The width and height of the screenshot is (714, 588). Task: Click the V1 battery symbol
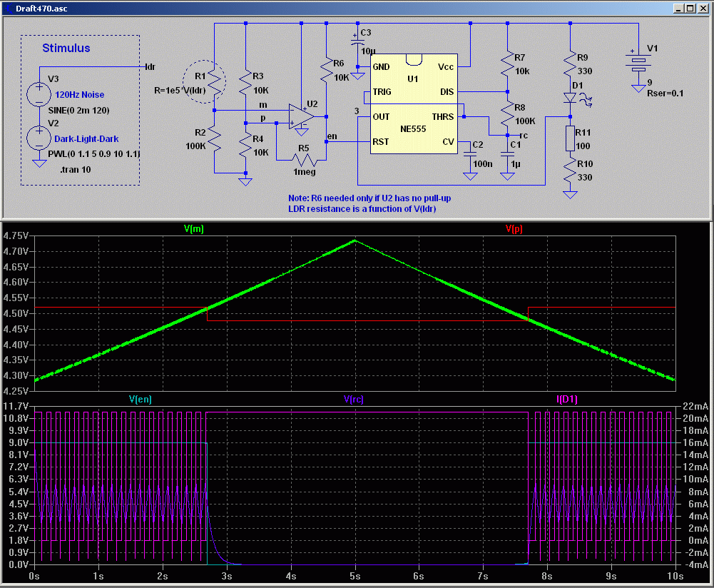pyautogui.click(x=638, y=64)
